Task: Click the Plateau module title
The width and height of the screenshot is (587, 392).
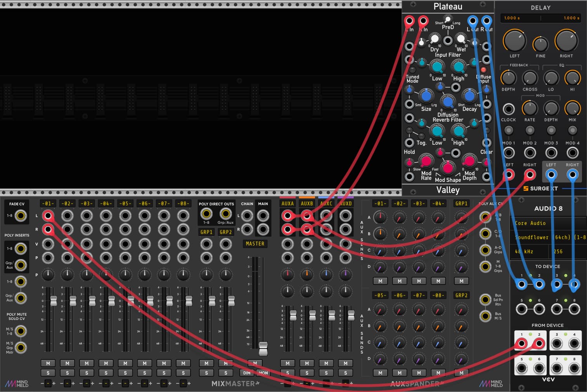Action: pos(448,7)
